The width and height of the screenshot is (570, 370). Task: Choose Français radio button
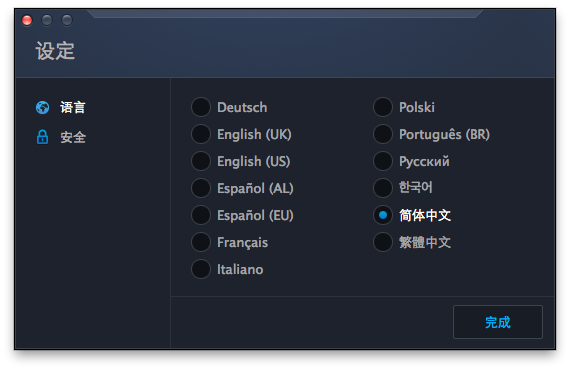coord(201,242)
